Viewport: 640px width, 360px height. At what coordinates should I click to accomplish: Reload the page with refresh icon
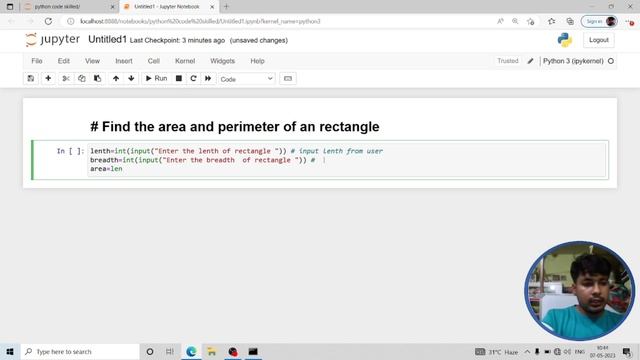click(x=48, y=21)
